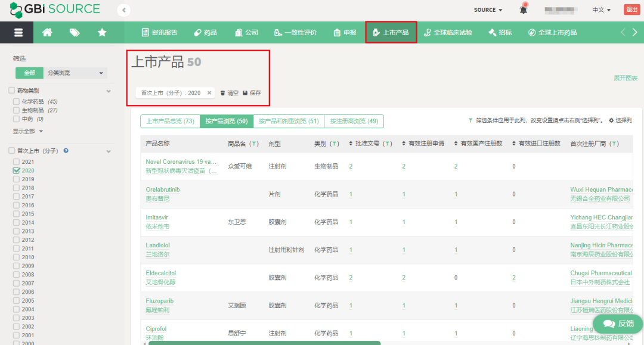
Task: Open the Landiolol product link
Action: 157,245
